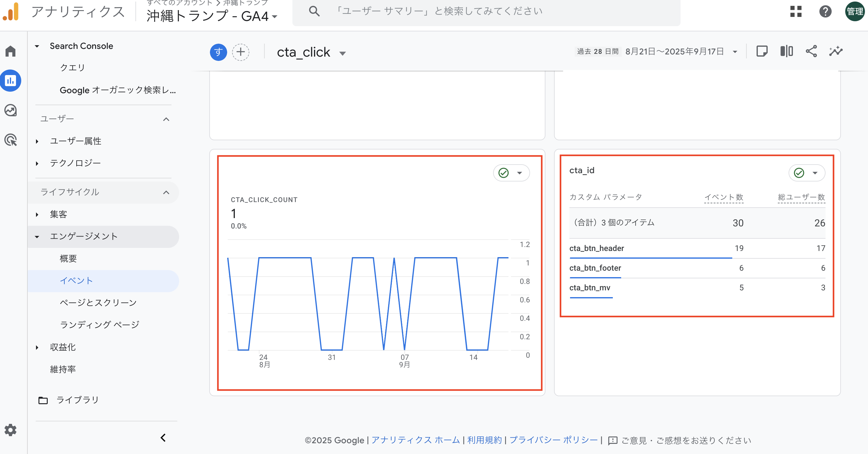Open the Home icon in left rail
This screenshot has height=454, width=868.
point(10,51)
